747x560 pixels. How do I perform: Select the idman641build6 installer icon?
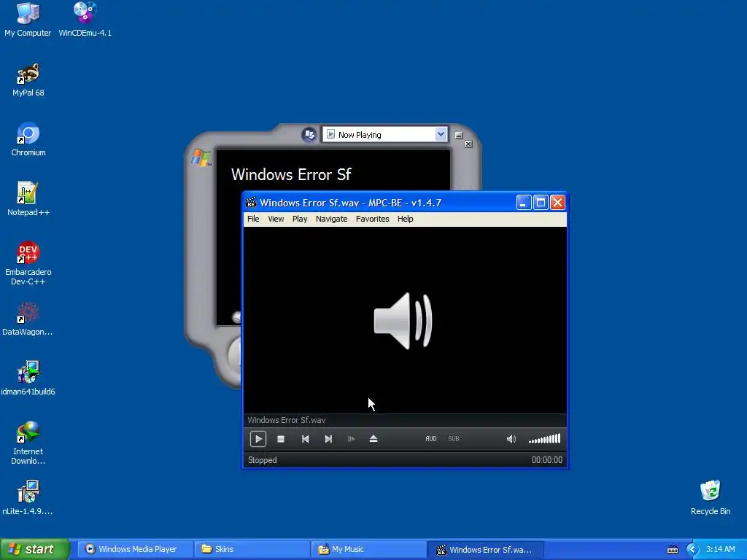pos(28,378)
